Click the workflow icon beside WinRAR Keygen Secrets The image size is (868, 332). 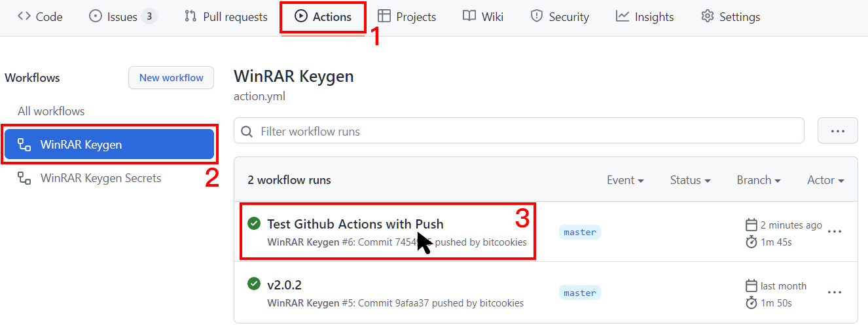tap(24, 178)
